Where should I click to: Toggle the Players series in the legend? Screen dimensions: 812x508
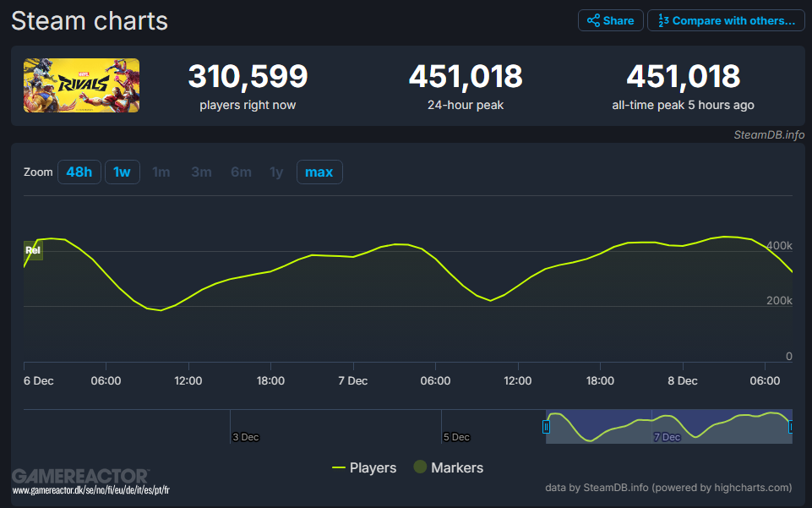364,467
